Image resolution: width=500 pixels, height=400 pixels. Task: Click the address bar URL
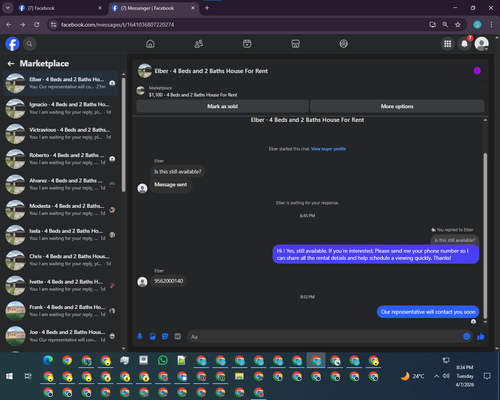tap(117, 25)
